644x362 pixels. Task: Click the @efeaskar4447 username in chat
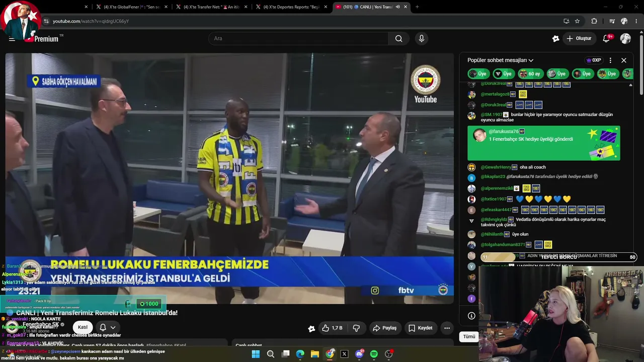496,210
